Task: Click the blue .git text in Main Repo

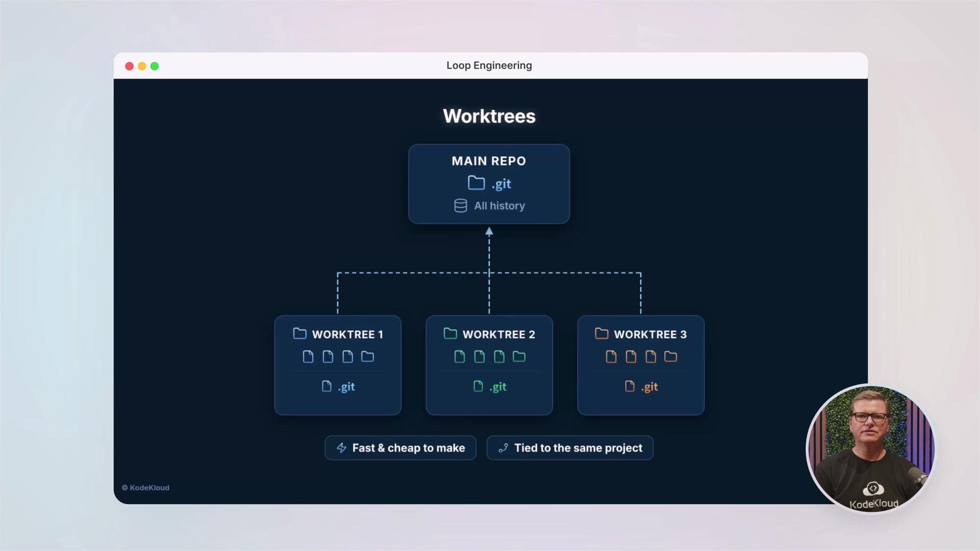Action: (x=501, y=184)
